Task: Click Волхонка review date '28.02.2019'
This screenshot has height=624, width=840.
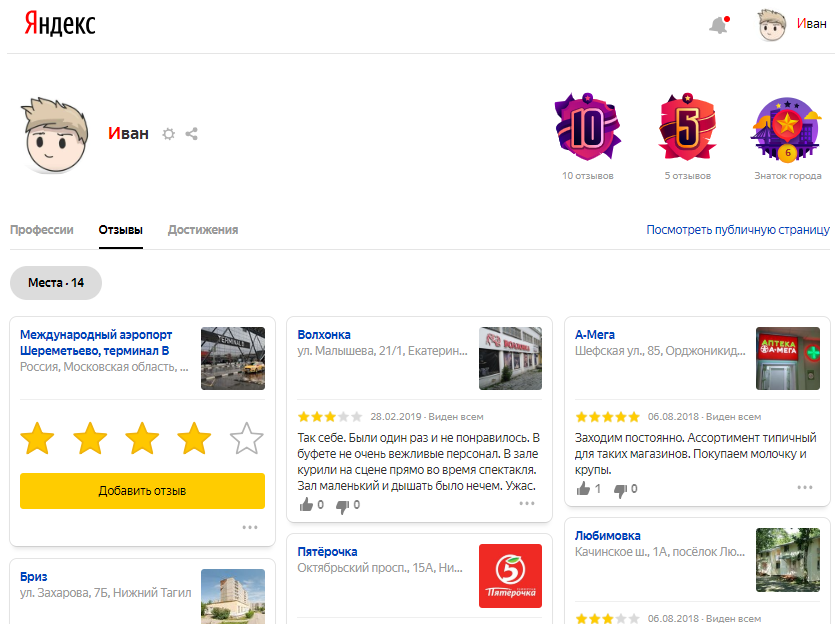Action: click(x=396, y=417)
